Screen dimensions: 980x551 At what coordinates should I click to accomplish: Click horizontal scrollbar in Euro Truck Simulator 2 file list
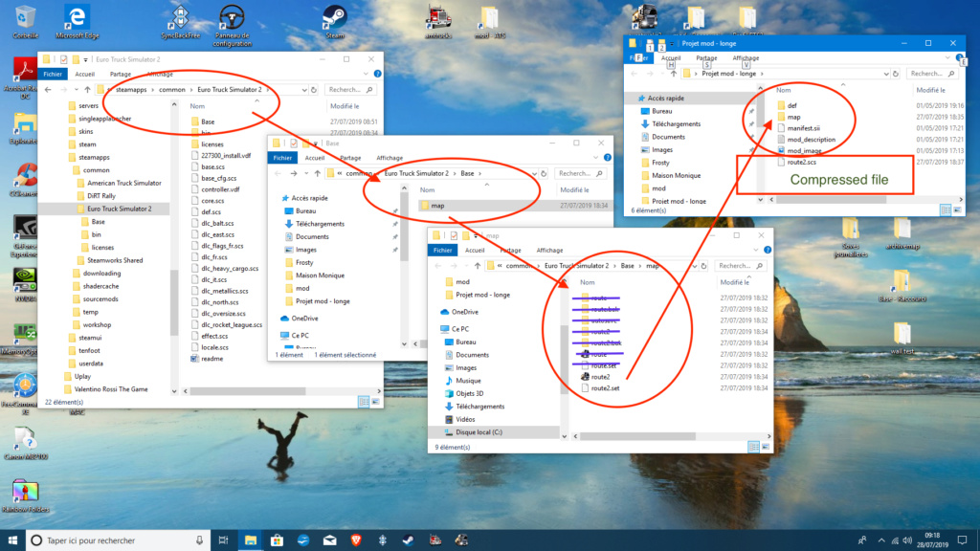(x=249, y=391)
